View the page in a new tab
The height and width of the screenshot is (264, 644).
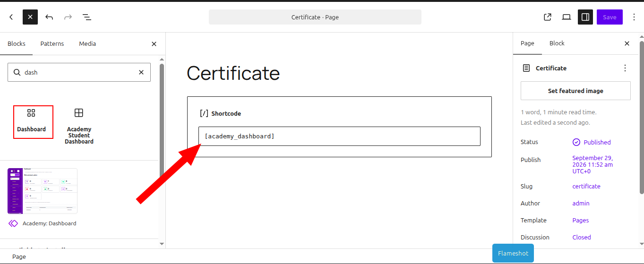pos(548,17)
